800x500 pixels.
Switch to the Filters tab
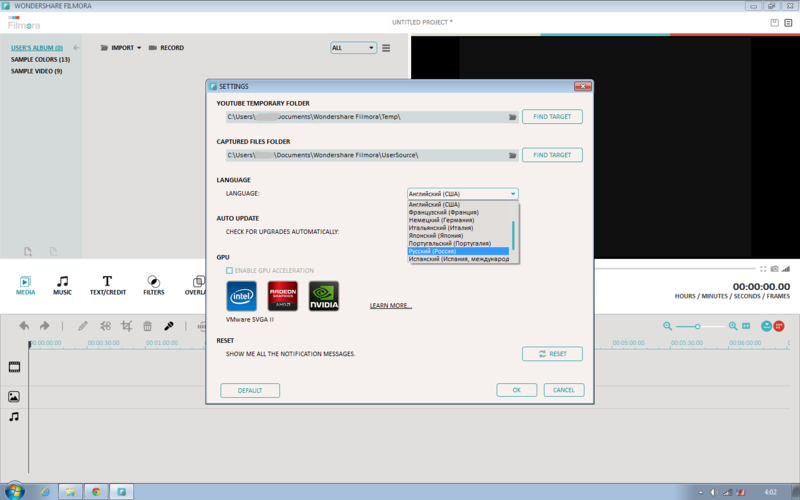(x=154, y=285)
